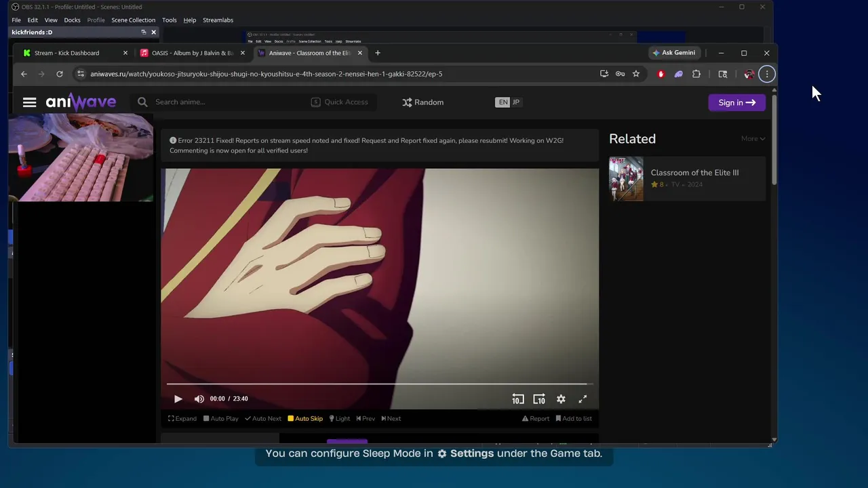Go forward in browser history
The width and height of the screenshot is (868, 488).
(41, 74)
